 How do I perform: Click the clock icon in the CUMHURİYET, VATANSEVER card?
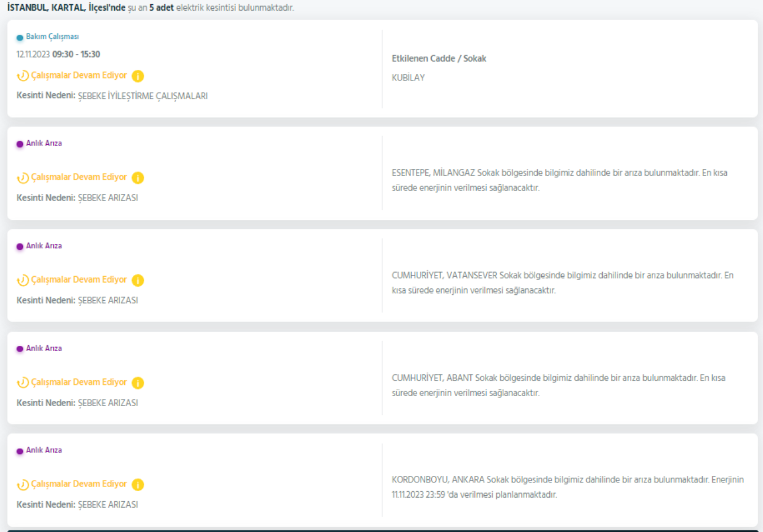pyautogui.click(x=22, y=280)
